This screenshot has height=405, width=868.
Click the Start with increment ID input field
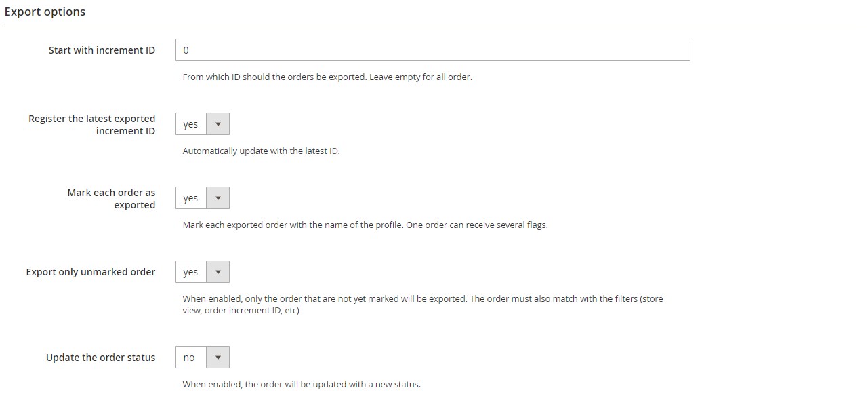coord(432,50)
